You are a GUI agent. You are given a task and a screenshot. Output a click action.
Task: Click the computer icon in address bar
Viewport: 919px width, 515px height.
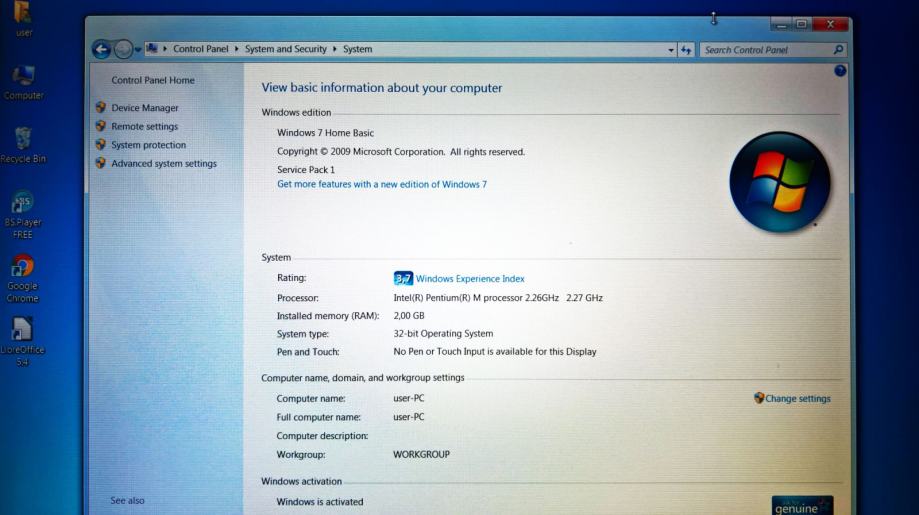tap(152, 49)
